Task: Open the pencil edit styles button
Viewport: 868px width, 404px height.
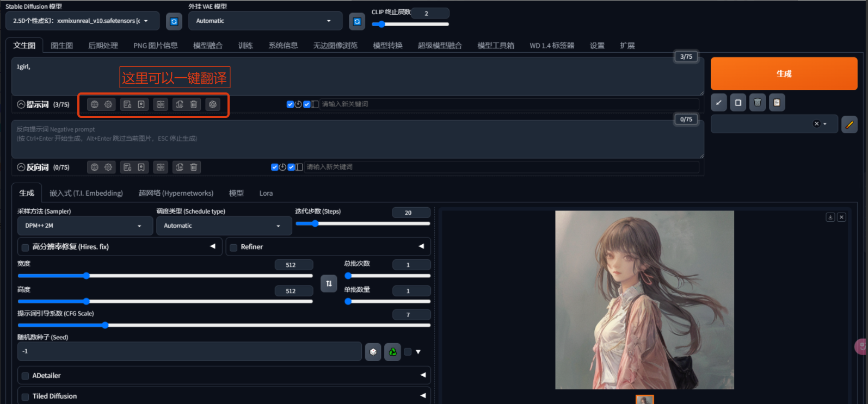Action: click(x=849, y=124)
